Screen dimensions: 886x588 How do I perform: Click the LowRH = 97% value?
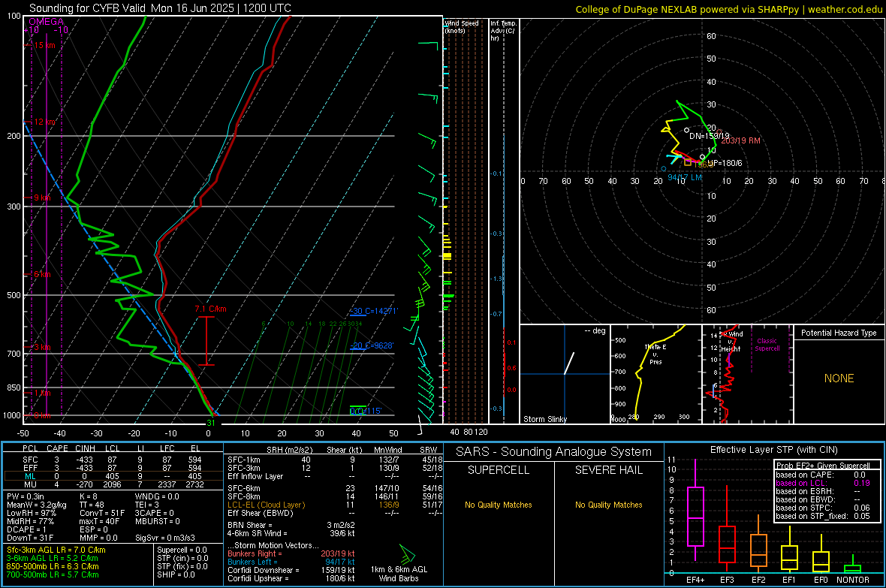pyautogui.click(x=31, y=513)
